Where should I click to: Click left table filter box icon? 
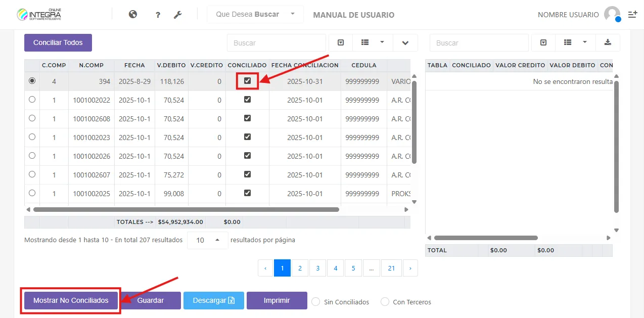(341, 43)
